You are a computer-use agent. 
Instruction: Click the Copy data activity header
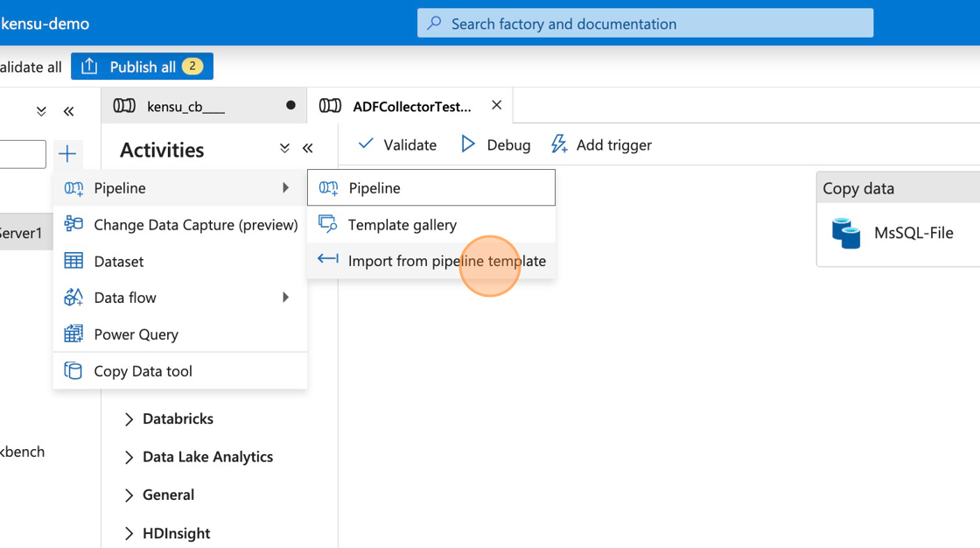[x=898, y=188]
